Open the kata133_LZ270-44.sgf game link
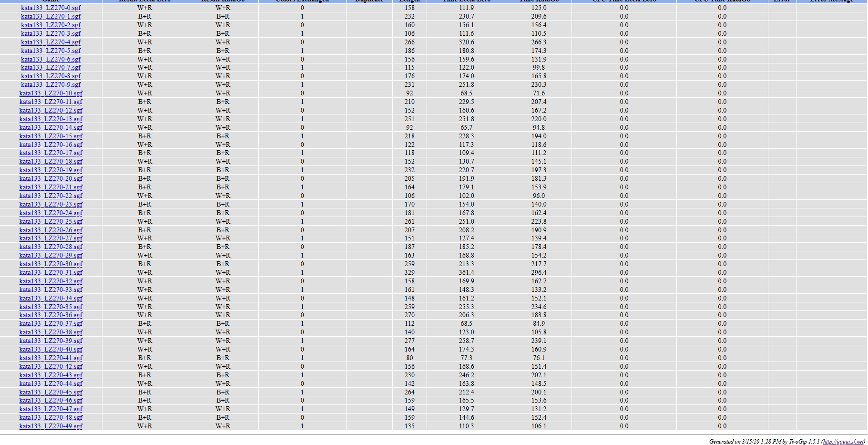The image size is (868, 445). click(x=51, y=384)
